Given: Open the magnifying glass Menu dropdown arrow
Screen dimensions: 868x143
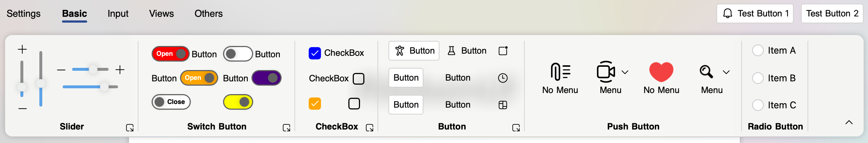Looking at the screenshot, I should (x=726, y=72).
